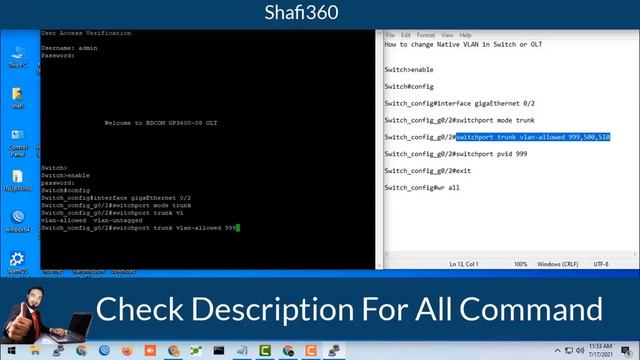Open Notepad Help menu
The image size is (640, 360).
tap(465, 35)
